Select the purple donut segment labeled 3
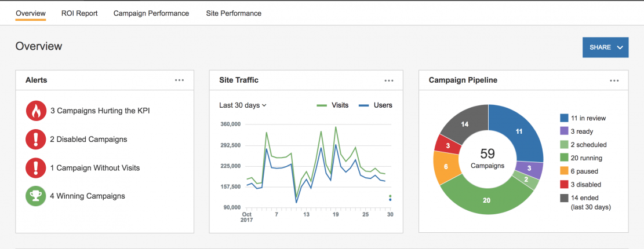Screen dimensions: 644x249 [x=529, y=168]
